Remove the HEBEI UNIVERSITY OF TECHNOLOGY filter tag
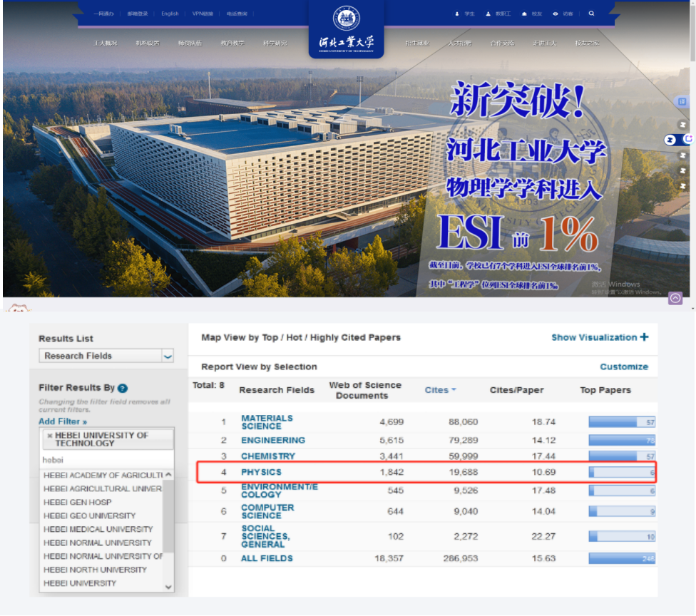This screenshot has height=616, width=696. pyautogui.click(x=49, y=436)
